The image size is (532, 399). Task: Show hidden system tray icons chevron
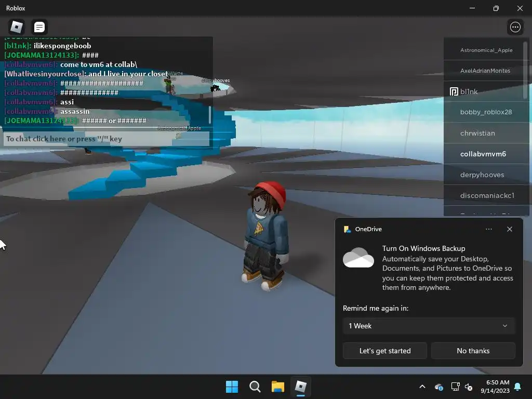pyautogui.click(x=422, y=387)
